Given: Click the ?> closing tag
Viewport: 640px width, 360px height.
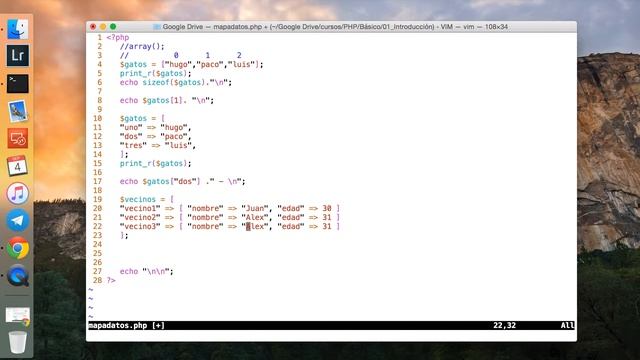Looking at the screenshot, I should [111, 280].
